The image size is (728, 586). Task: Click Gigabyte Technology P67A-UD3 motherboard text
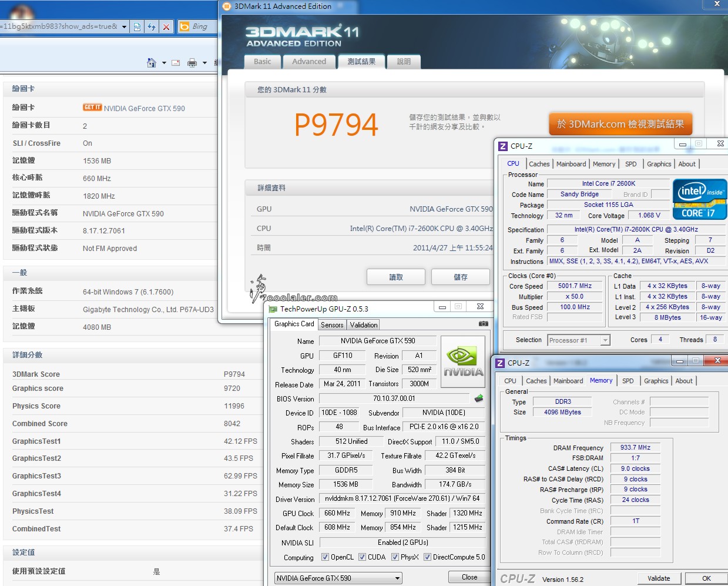[x=148, y=310]
